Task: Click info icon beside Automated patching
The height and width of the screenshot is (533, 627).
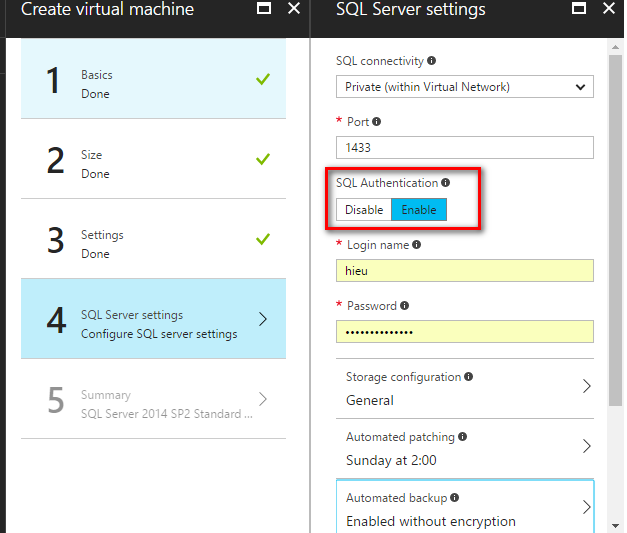Action: coord(462,437)
